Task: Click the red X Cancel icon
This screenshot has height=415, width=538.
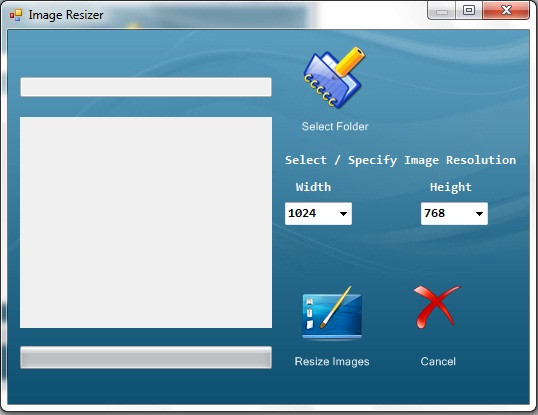Action: point(436,307)
